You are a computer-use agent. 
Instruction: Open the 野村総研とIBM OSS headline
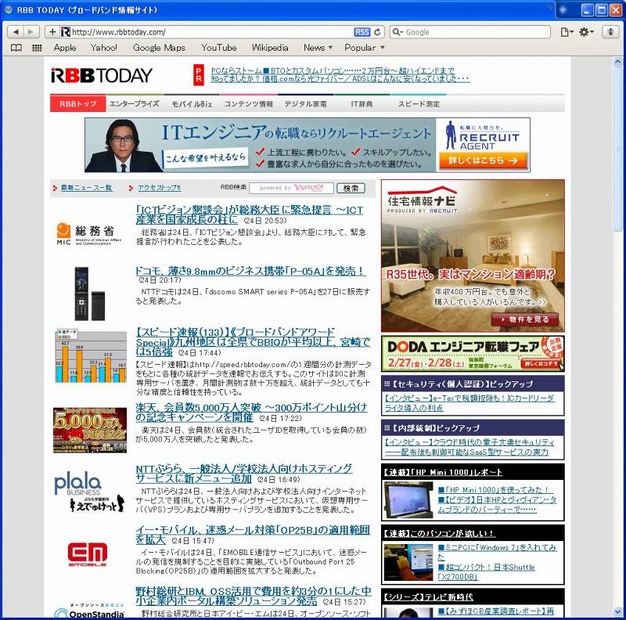pos(253,596)
